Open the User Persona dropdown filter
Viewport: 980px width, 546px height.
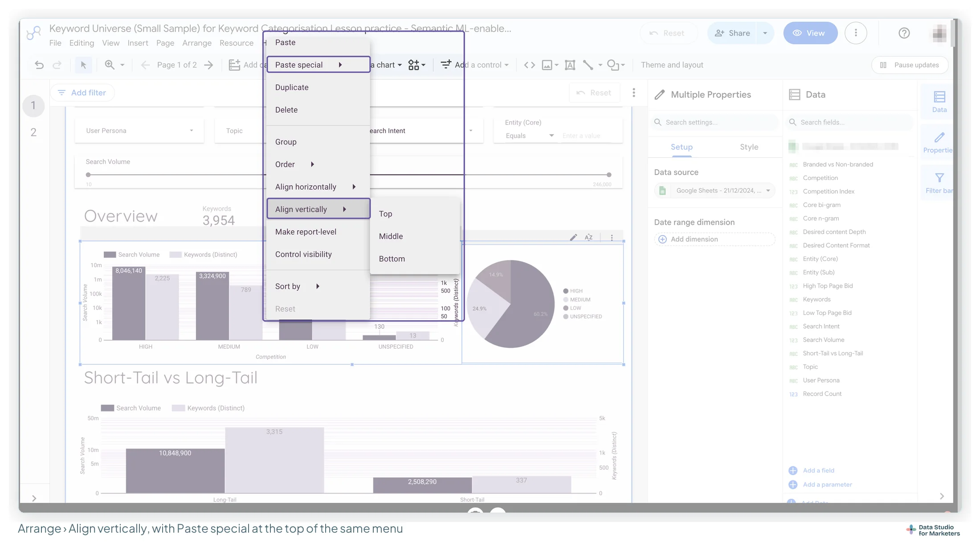click(x=139, y=130)
